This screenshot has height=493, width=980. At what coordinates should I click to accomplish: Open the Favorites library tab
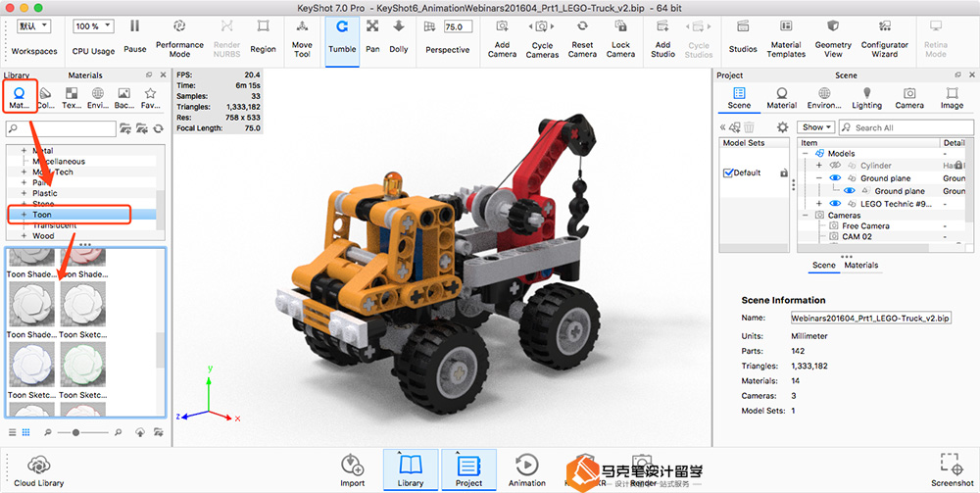[150, 99]
